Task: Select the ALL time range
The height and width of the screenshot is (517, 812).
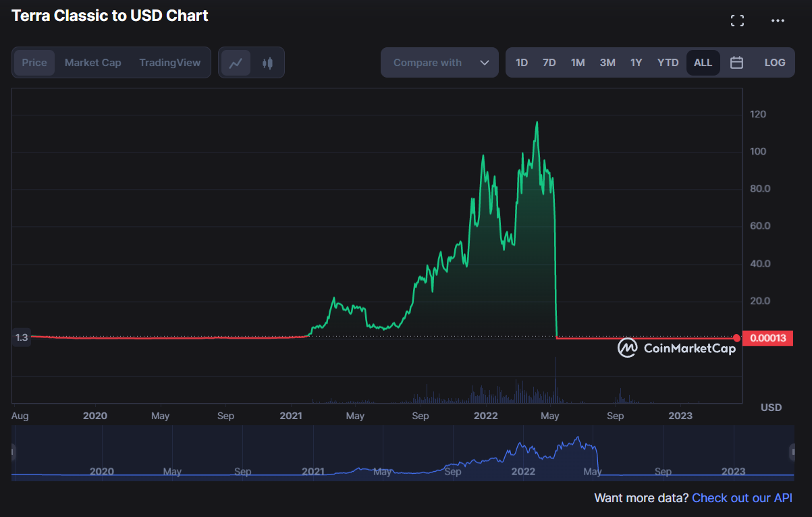Action: point(703,63)
